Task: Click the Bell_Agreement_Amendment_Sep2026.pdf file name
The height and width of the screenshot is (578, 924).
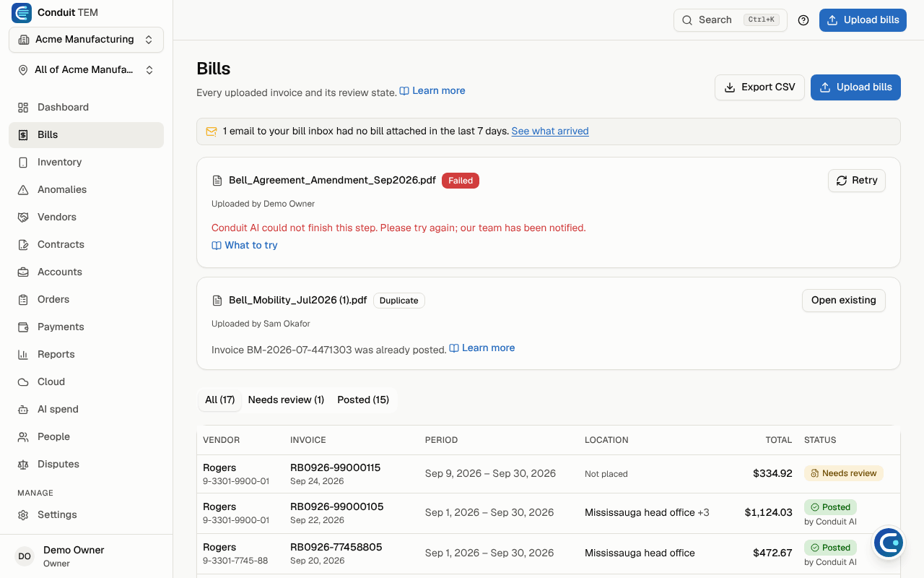Action: (x=332, y=181)
